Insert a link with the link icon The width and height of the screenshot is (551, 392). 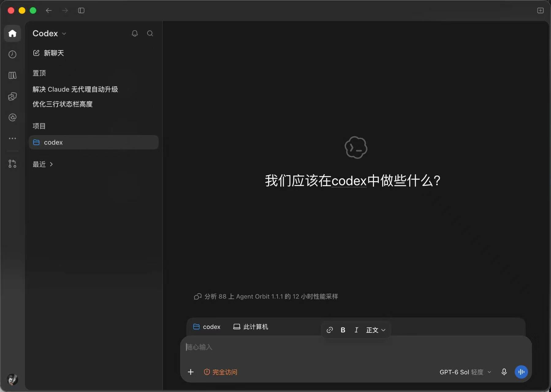coord(330,330)
